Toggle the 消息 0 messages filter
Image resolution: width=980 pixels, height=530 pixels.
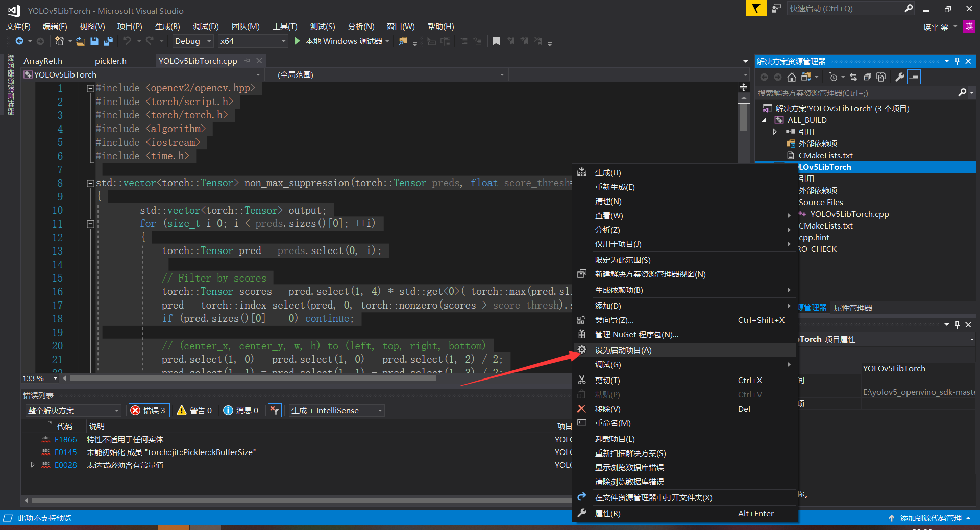241,410
